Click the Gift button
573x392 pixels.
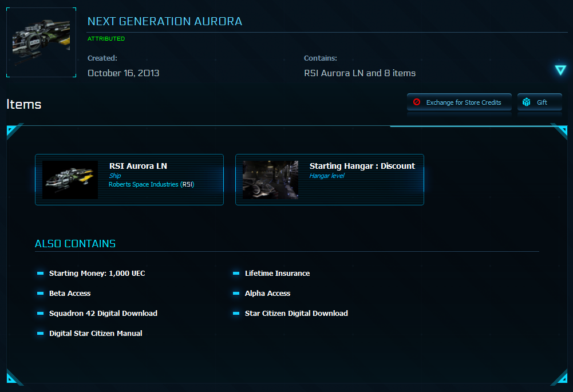click(539, 102)
